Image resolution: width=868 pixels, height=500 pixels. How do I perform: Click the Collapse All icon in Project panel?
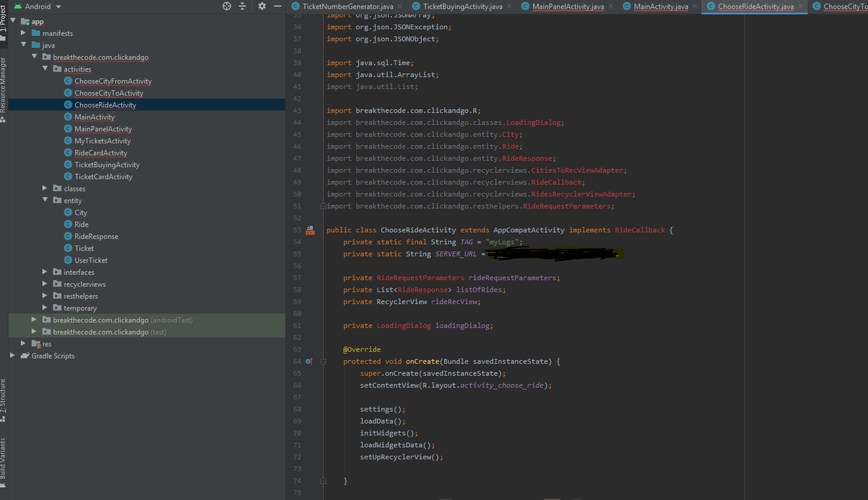(x=242, y=6)
